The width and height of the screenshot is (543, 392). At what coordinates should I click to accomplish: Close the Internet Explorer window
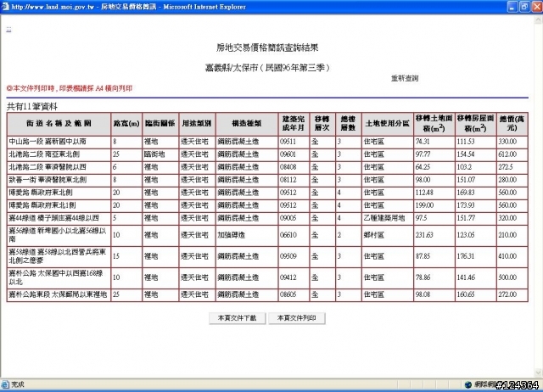[x=537, y=7]
